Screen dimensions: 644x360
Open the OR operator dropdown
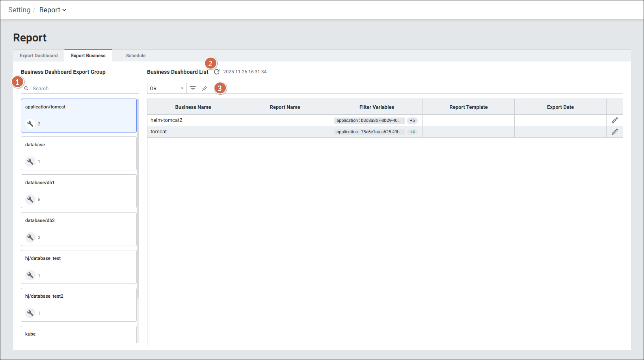[x=167, y=88]
